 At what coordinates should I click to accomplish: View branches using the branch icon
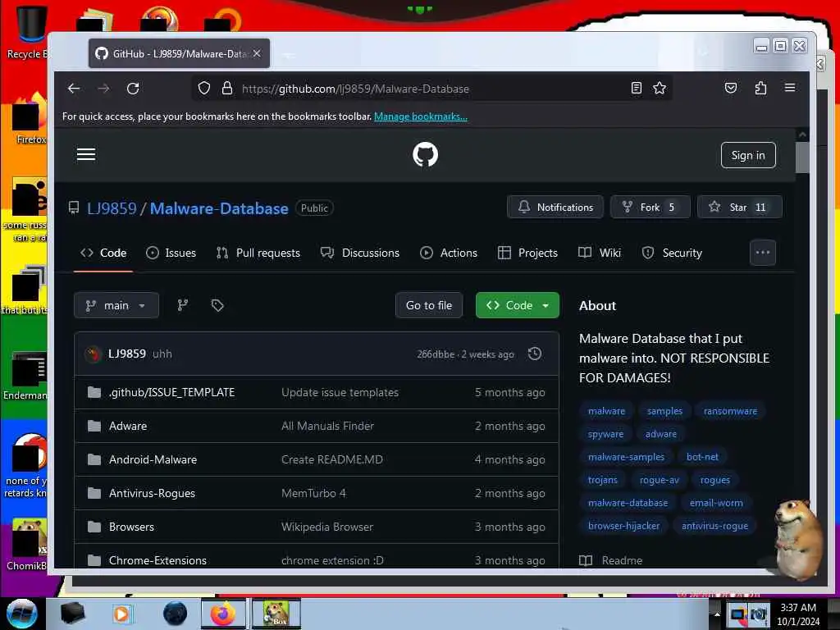183,305
